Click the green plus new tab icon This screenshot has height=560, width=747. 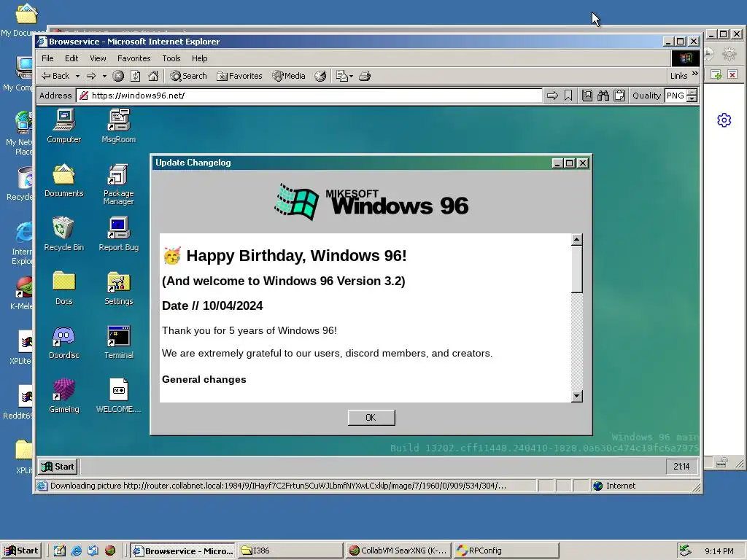point(716,75)
